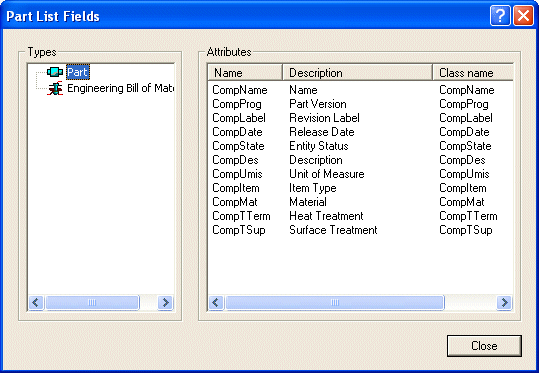The width and height of the screenshot is (539, 373).
Task: Click the Entity Status description cell
Action: (319, 146)
